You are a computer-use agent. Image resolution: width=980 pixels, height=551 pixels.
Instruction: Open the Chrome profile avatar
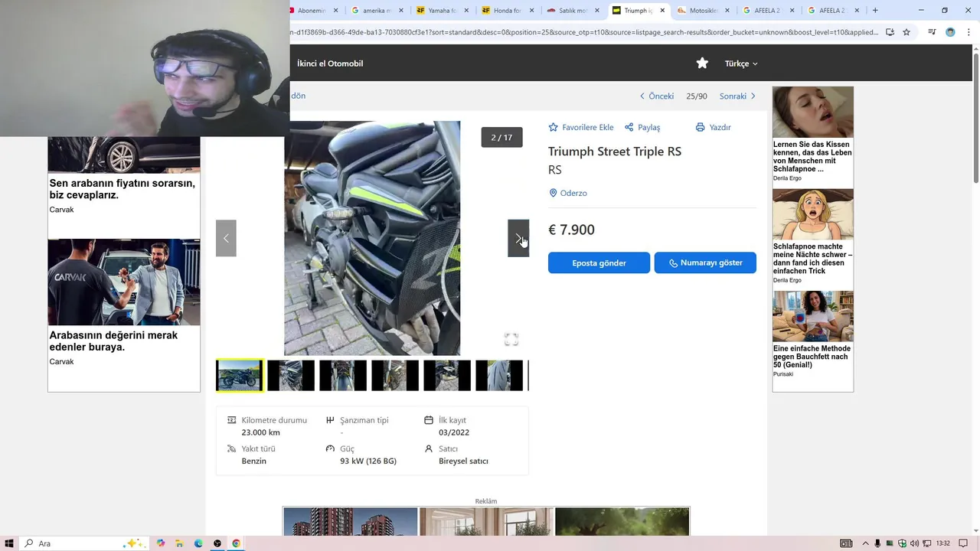[x=950, y=32]
